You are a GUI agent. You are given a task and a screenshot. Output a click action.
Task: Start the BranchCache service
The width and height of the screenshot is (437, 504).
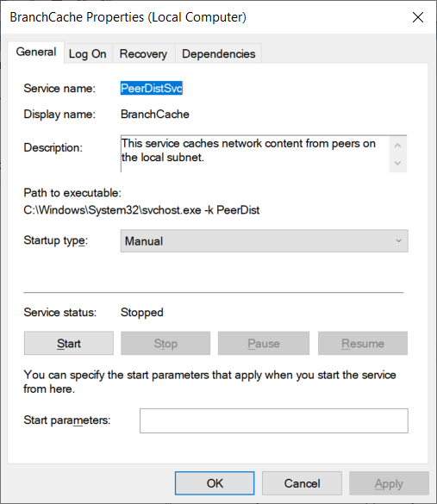(x=69, y=343)
